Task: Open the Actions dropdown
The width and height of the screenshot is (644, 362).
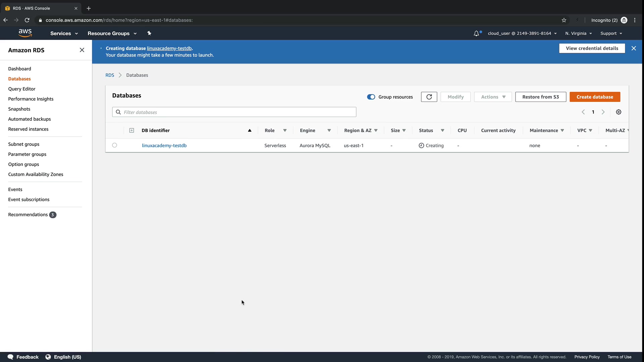Action: coord(493,97)
